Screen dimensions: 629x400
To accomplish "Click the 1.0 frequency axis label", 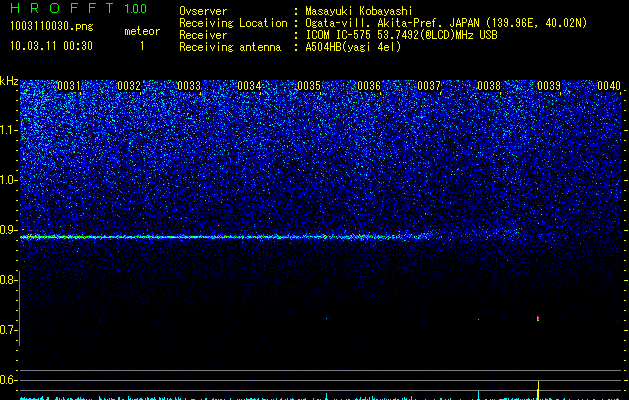I will (x=8, y=180).
